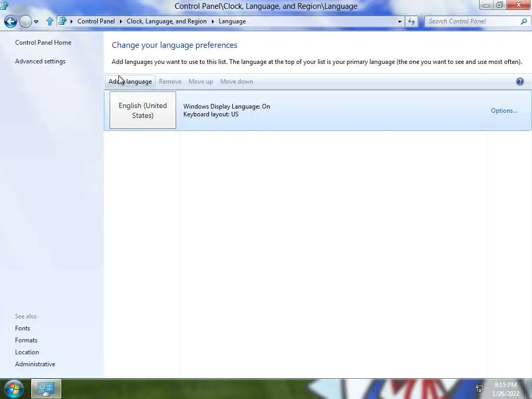
Task: Expand the chevron before Control Panel breadcrumb
Action: point(71,21)
